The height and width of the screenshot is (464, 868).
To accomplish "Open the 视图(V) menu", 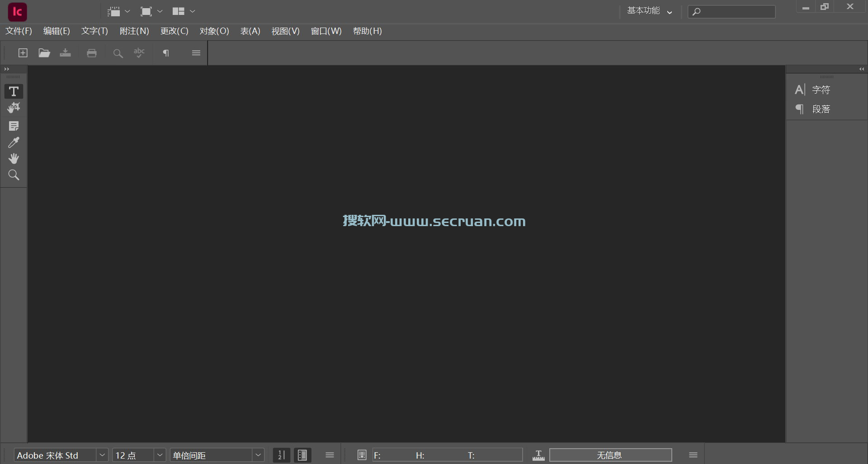I will (x=285, y=31).
